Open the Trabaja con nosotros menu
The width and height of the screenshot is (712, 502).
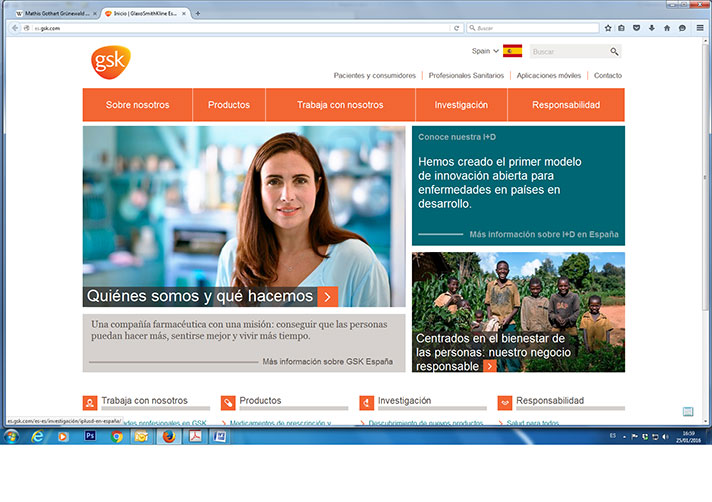[340, 105]
